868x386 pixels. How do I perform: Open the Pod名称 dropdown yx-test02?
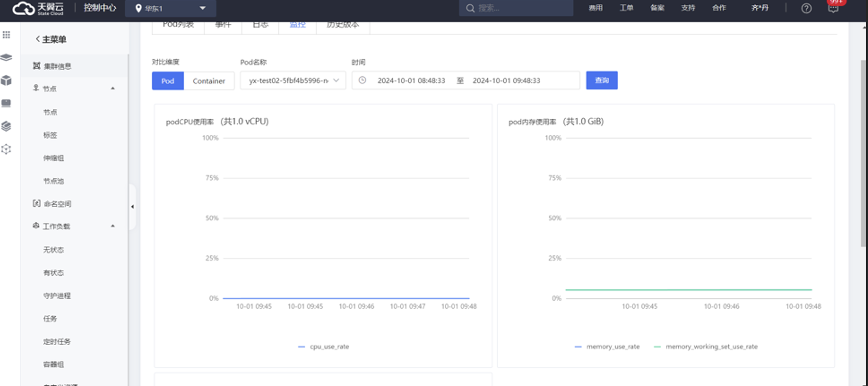tap(293, 81)
